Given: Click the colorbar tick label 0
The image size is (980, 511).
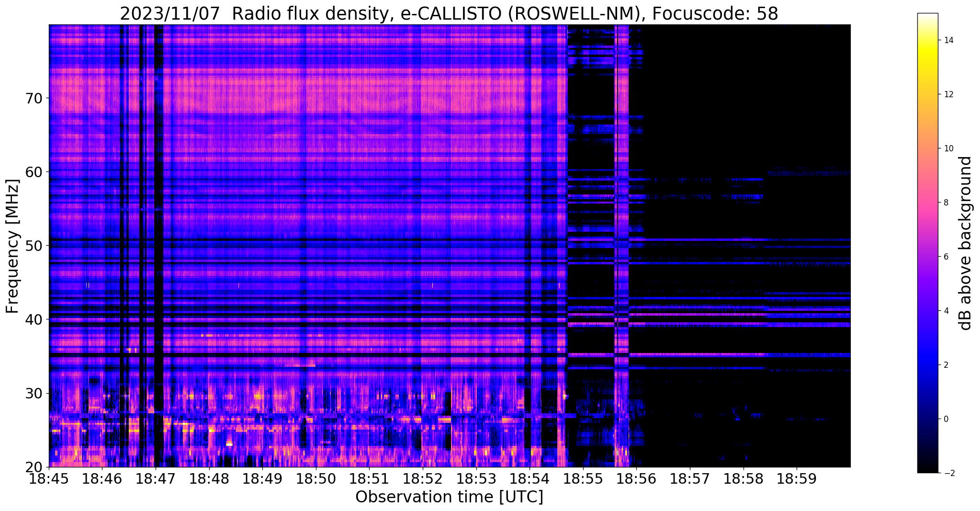Looking at the screenshot, I should pos(946,419).
